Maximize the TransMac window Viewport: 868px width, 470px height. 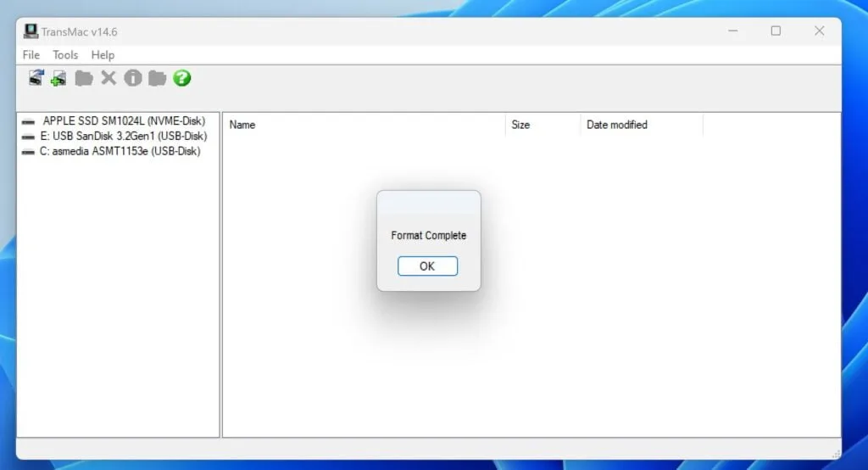tap(776, 31)
